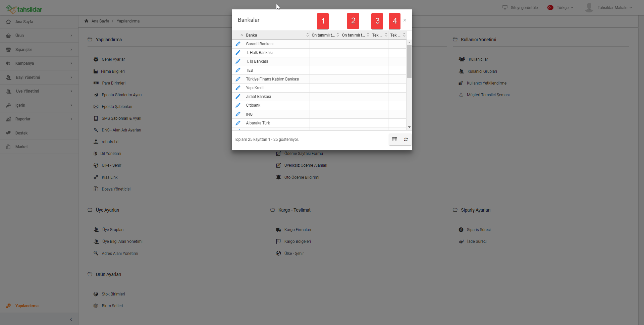Open Genel Ayarlar
The width and height of the screenshot is (644, 325).
pyautogui.click(x=113, y=59)
